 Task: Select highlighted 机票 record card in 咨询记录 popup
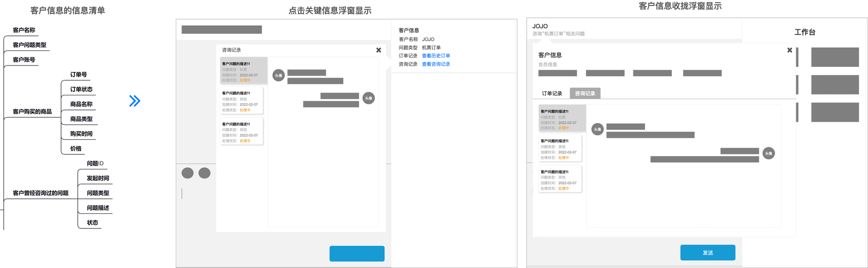coord(243,71)
